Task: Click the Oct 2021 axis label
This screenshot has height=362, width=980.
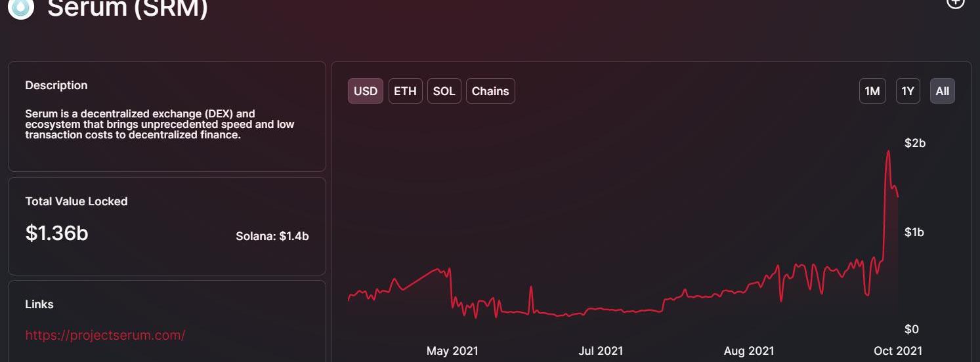Action: [x=897, y=351]
